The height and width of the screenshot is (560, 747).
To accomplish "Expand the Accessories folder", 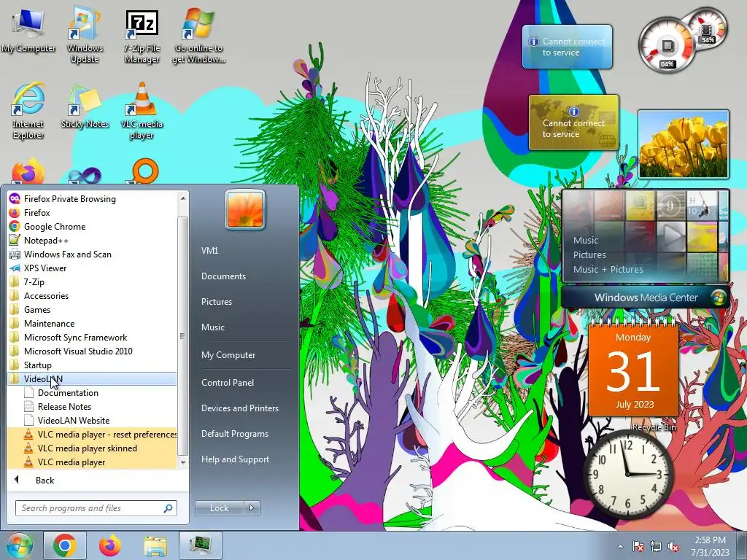I will pyautogui.click(x=46, y=296).
